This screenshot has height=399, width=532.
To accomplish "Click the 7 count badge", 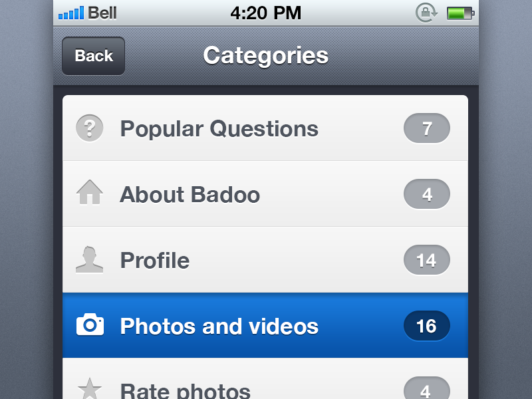I will tap(427, 128).
